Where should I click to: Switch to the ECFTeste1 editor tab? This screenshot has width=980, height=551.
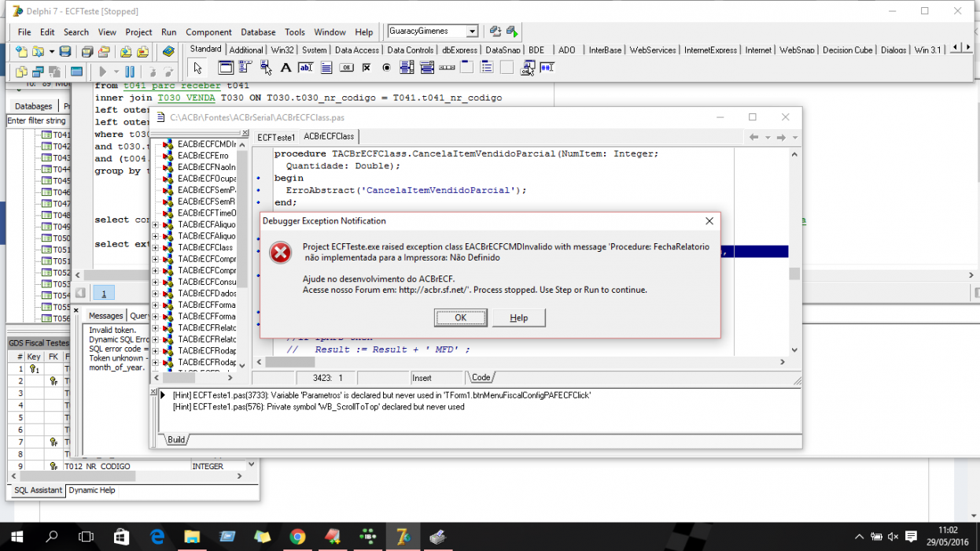click(x=276, y=137)
